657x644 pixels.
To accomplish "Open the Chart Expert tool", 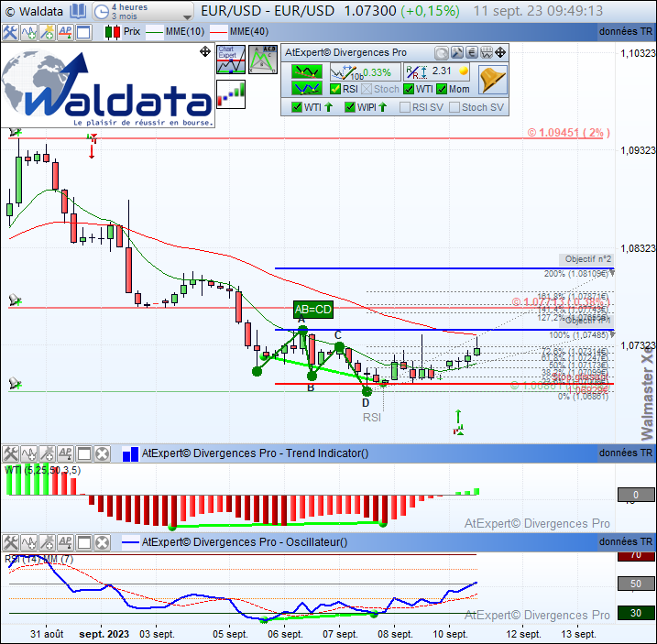I will pyautogui.click(x=231, y=59).
